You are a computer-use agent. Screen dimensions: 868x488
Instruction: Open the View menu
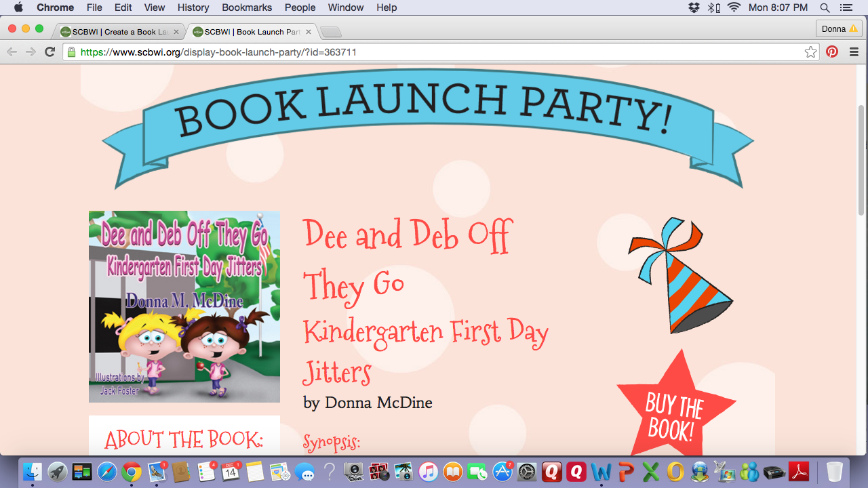pos(155,7)
